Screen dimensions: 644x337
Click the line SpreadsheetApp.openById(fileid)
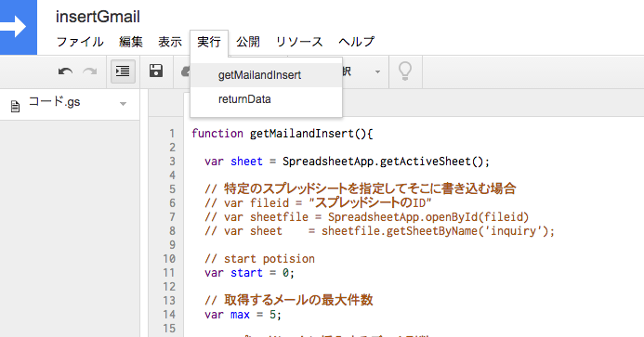click(367, 216)
